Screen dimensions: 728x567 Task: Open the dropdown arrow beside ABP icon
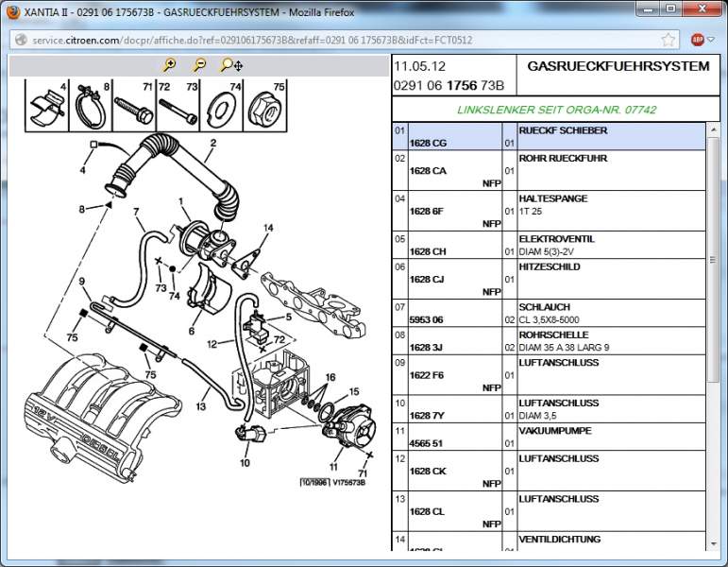pyautogui.click(x=710, y=40)
